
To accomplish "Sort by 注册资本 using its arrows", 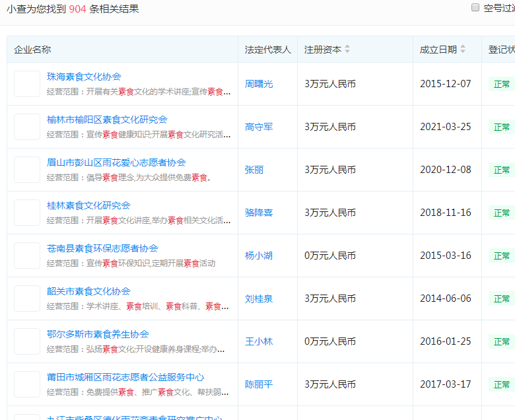I will click(x=347, y=49).
